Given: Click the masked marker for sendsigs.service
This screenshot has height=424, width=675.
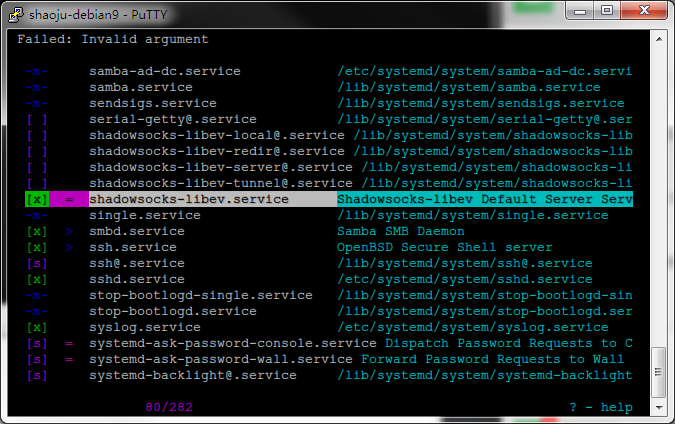Looking at the screenshot, I should point(37,103).
